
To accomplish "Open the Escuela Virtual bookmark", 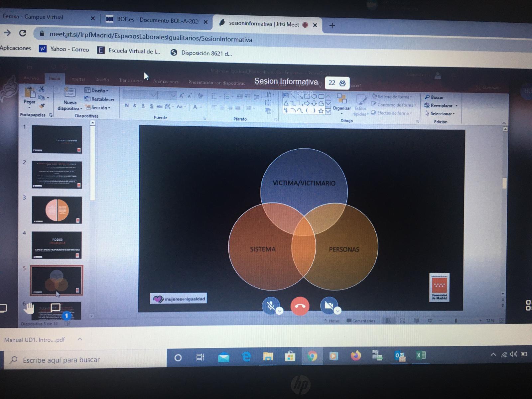I will pyautogui.click(x=129, y=51).
